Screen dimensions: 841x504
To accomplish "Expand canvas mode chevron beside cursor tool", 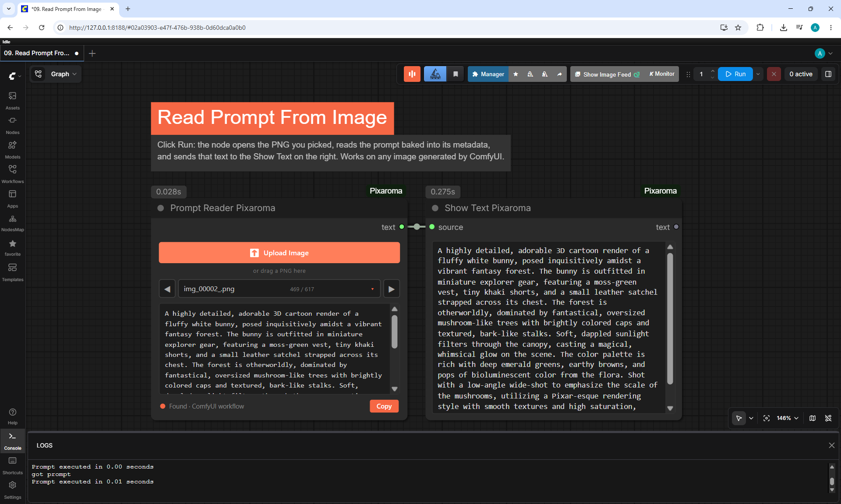I will pyautogui.click(x=751, y=418).
